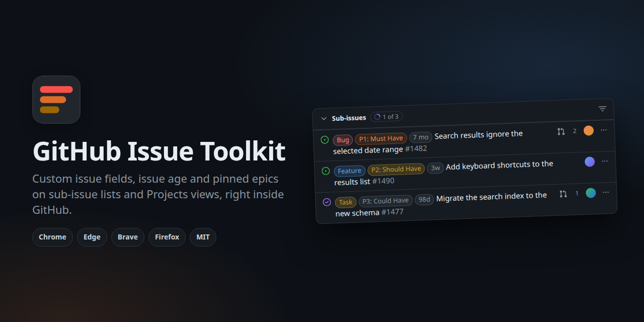Viewport: 644px width, 322px height.
Task: Click the Sub-issues heading text
Action: [349, 118]
